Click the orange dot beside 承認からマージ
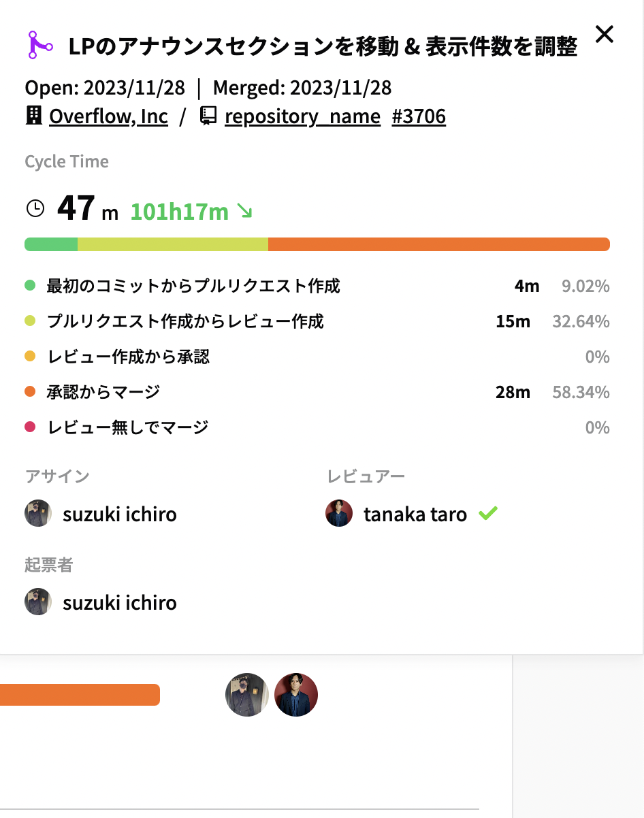This screenshot has height=818, width=644. pyautogui.click(x=30, y=392)
